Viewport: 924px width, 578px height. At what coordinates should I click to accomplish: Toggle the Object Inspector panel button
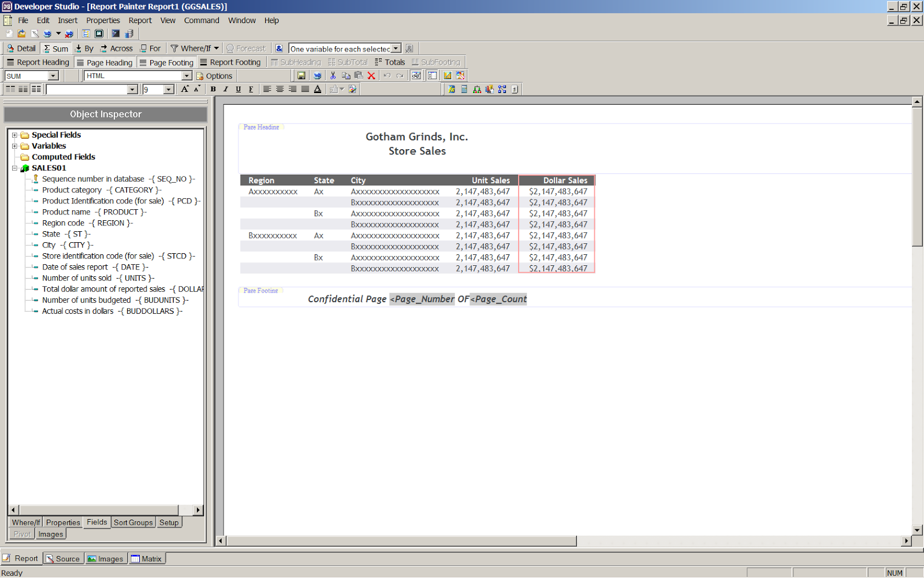pyautogui.click(x=432, y=76)
